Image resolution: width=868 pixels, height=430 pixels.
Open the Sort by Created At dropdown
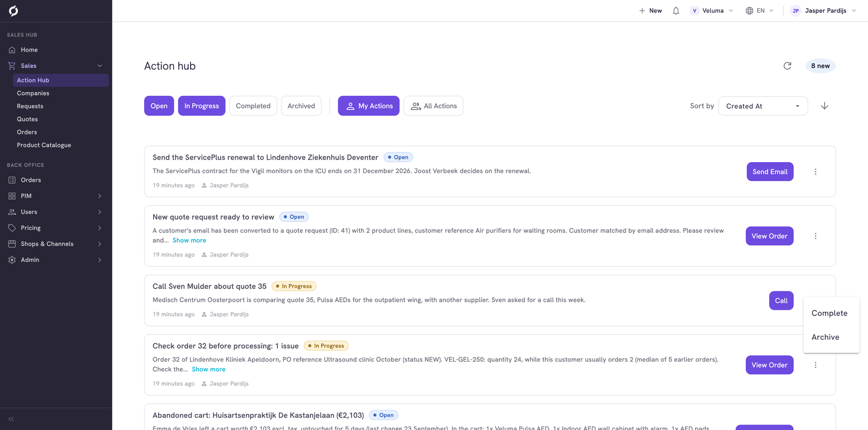[763, 106]
